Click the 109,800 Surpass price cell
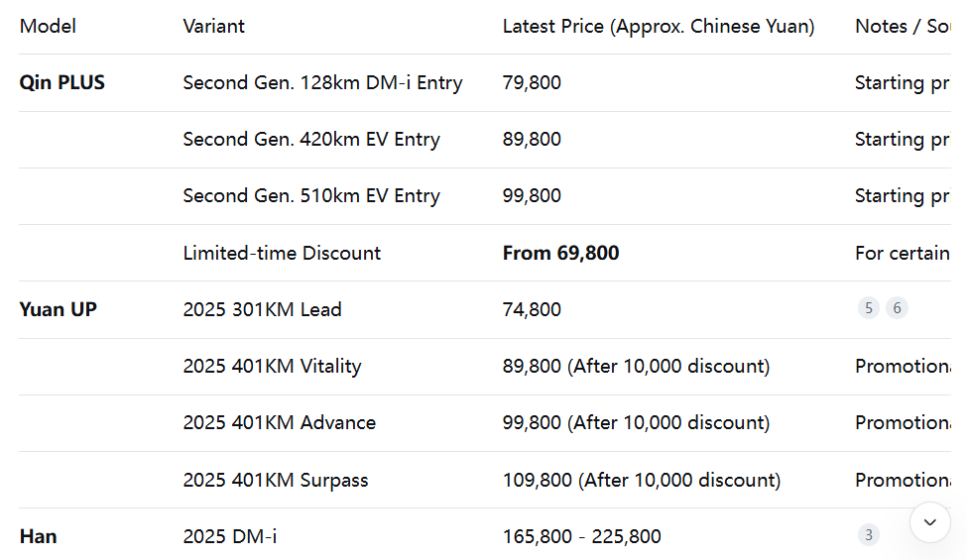This screenshot has width=967, height=560. click(x=641, y=480)
